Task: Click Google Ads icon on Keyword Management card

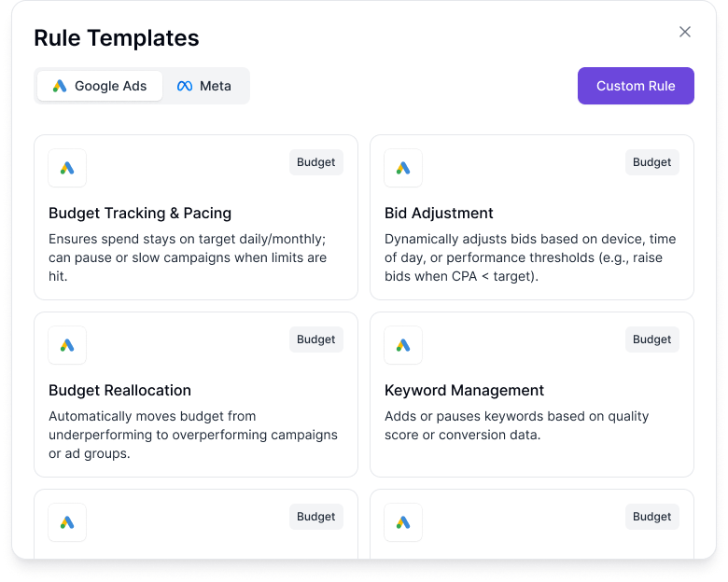Action: (x=403, y=345)
